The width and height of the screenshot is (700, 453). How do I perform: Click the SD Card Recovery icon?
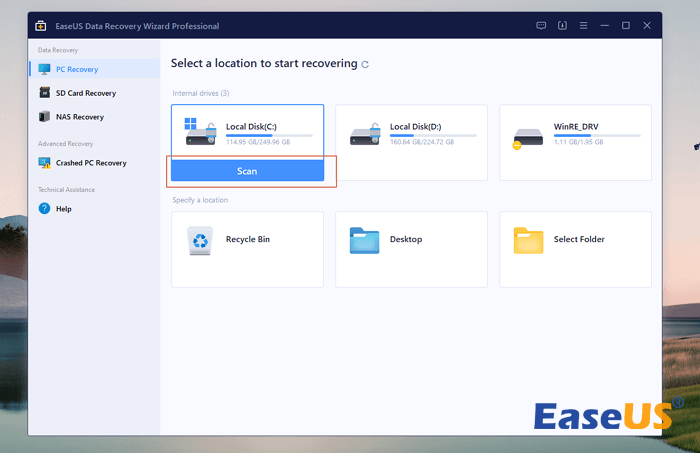[44, 93]
